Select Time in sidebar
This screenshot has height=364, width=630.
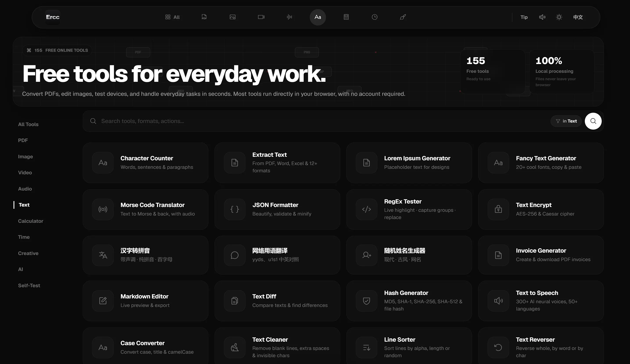coord(23,237)
